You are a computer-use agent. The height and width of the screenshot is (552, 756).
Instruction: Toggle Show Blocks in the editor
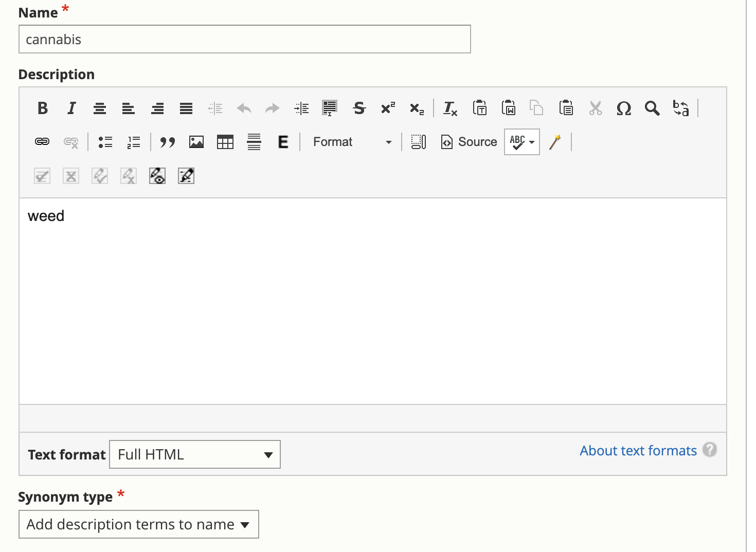pos(419,142)
